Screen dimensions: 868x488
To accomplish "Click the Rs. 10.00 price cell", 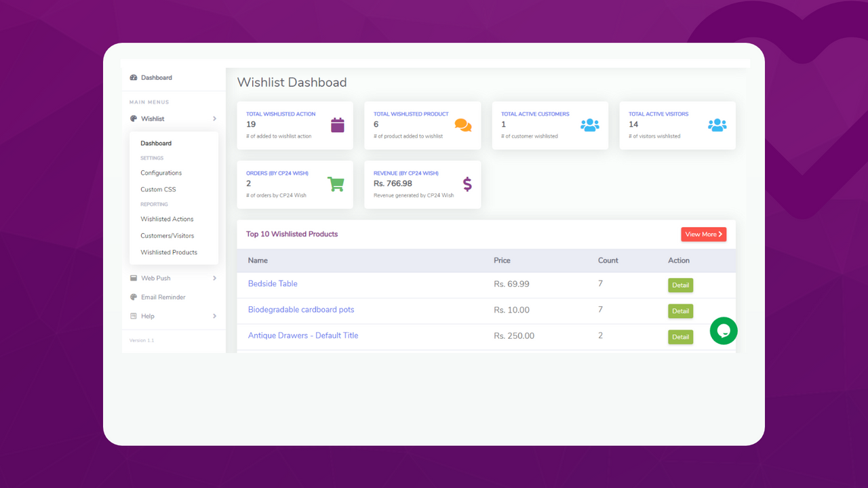I will tap(511, 310).
